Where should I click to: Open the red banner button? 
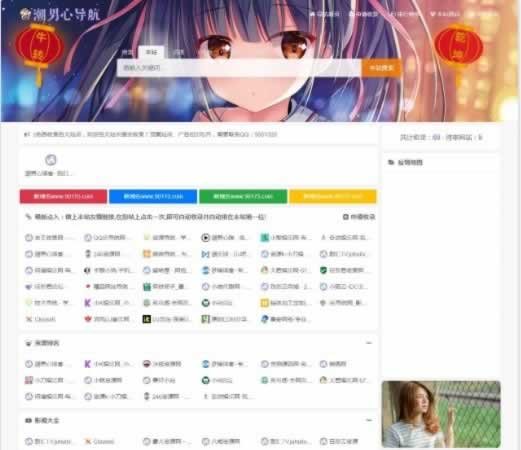click(x=63, y=196)
